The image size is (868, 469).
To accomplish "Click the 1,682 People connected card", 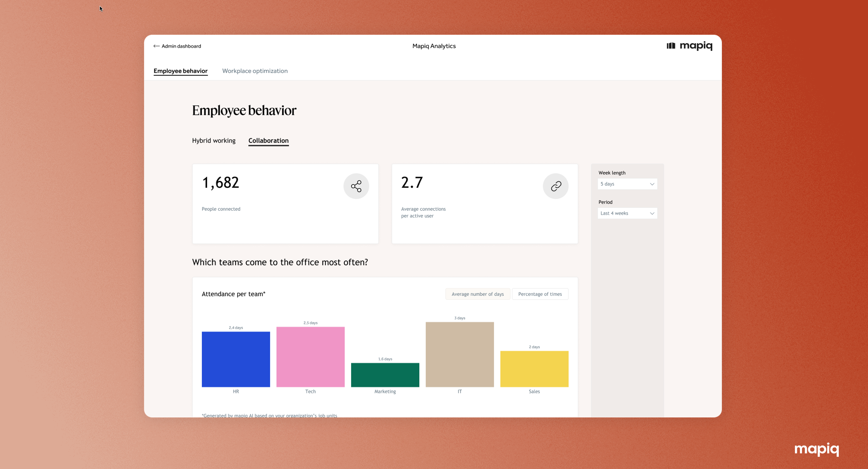I will [x=285, y=203].
